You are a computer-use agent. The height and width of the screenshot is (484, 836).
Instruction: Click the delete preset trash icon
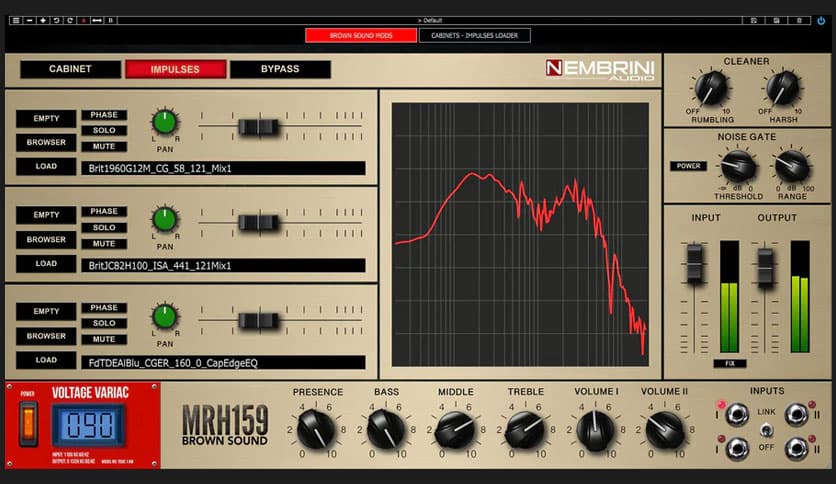799,20
